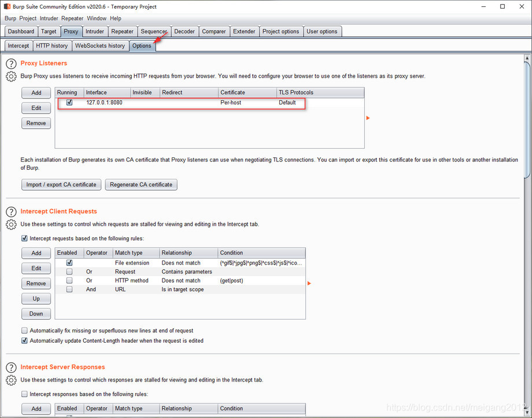Select the Proxy main tab
The height and width of the screenshot is (418, 532).
tap(71, 31)
